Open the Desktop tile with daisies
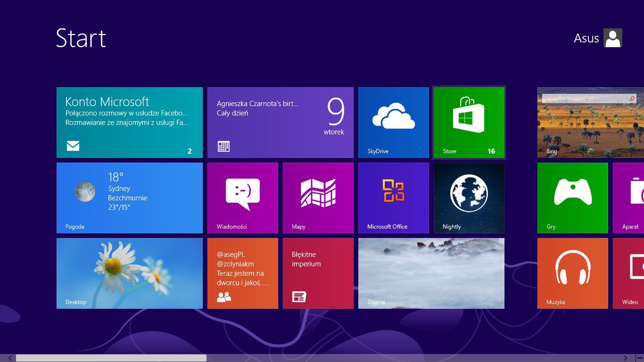Screen dimensions: 644x362 point(129,273)
